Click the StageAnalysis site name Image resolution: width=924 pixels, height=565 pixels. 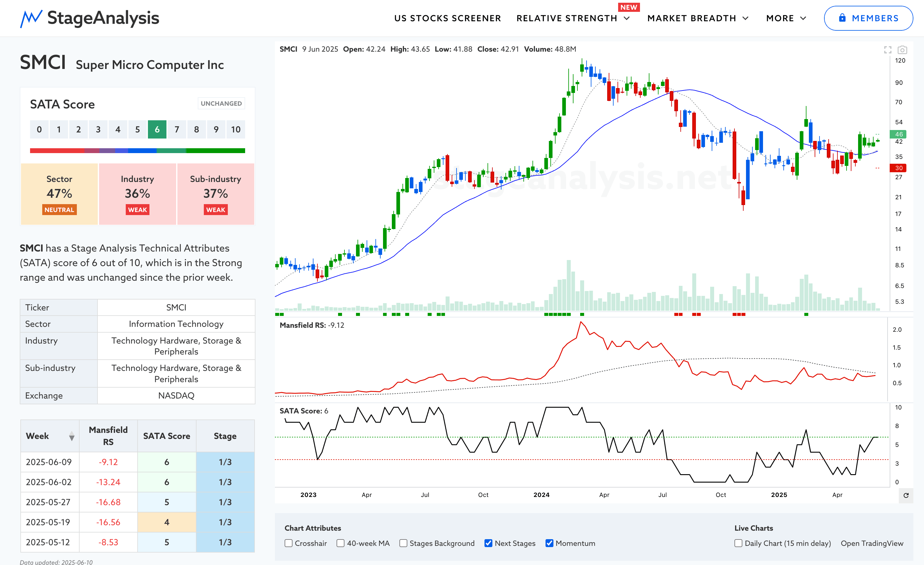pos(103,18)
